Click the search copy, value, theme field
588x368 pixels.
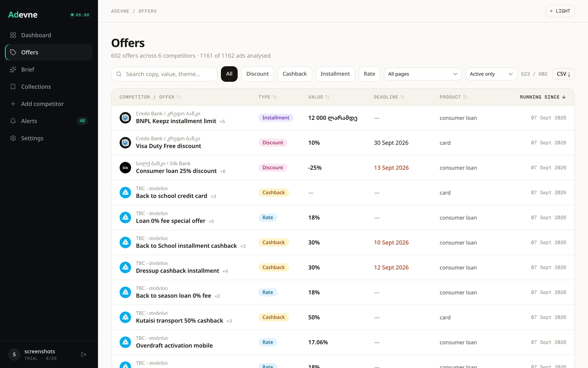164,74
